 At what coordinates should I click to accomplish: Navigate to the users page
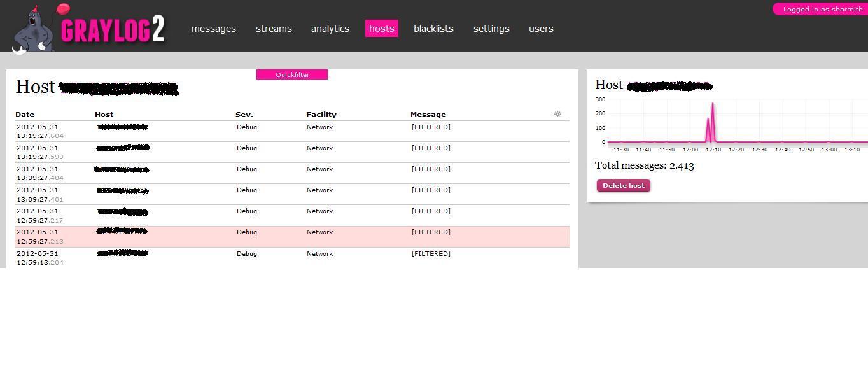[540, 29]
